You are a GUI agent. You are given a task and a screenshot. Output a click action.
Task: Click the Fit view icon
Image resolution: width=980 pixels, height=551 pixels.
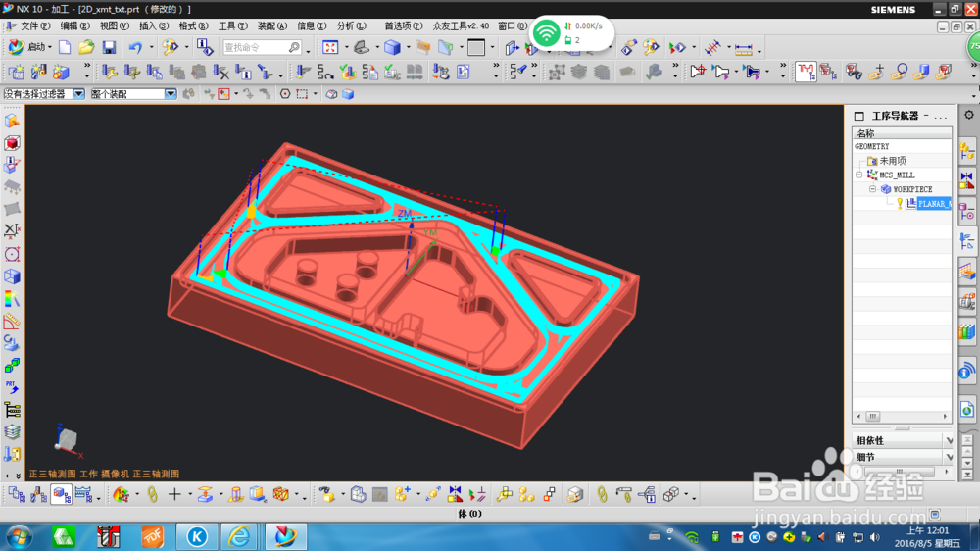coord(330,47)
